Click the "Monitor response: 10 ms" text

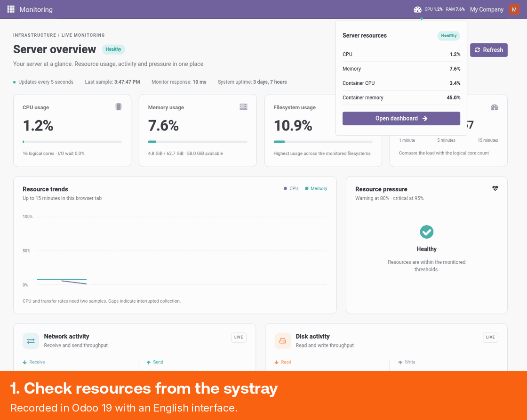pos(179,82)
